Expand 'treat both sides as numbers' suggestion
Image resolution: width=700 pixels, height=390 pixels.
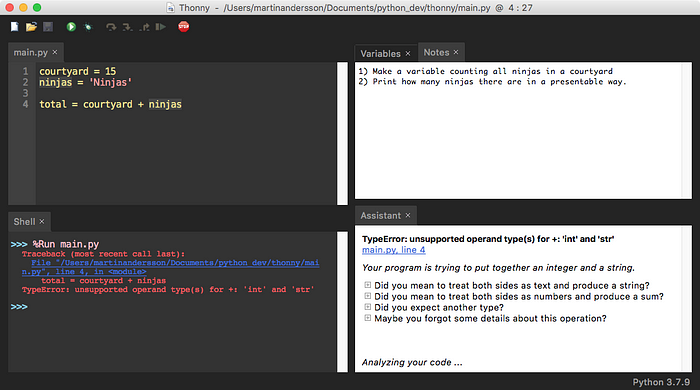367,296
